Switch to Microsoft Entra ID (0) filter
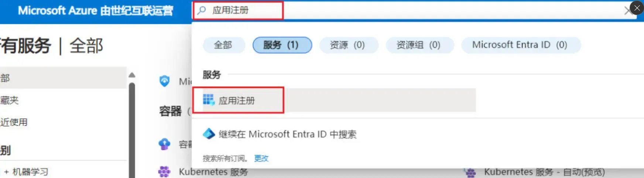644x178 pixels. click(x=520, y=45)
